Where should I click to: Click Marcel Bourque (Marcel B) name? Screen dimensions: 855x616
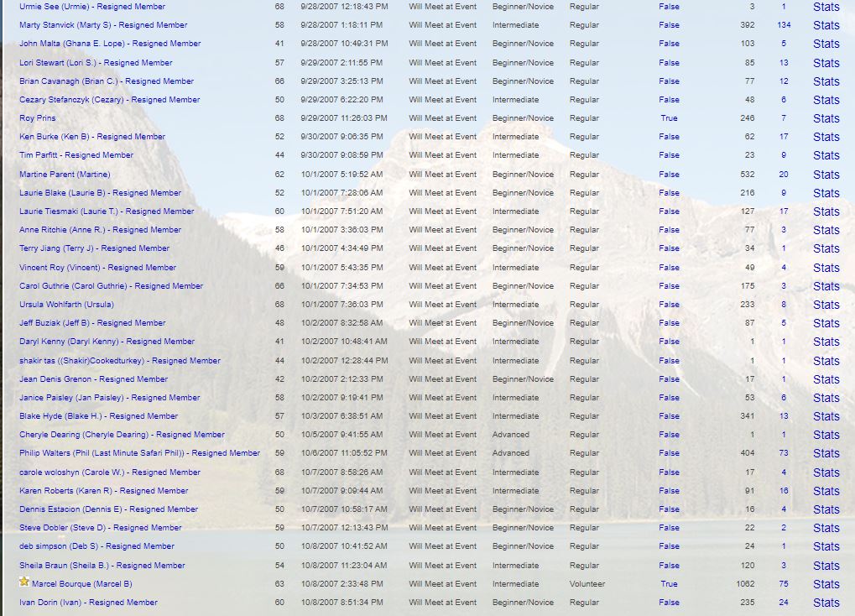pyautogui.click(x=81, y=584)
